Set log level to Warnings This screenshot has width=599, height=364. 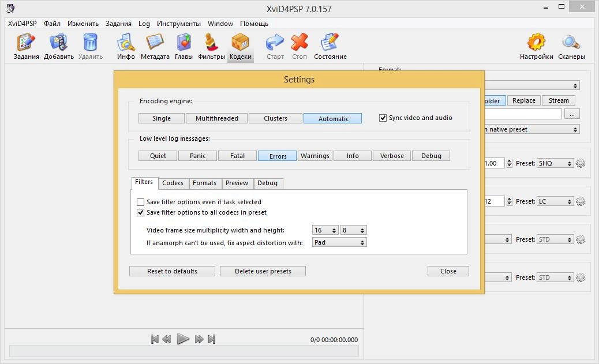point(315,156)
